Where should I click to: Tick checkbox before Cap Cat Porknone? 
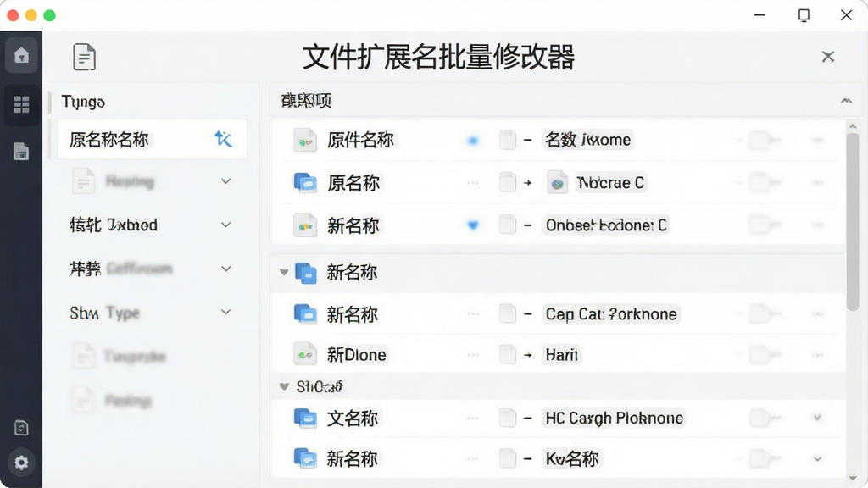[x=507, y=313]
